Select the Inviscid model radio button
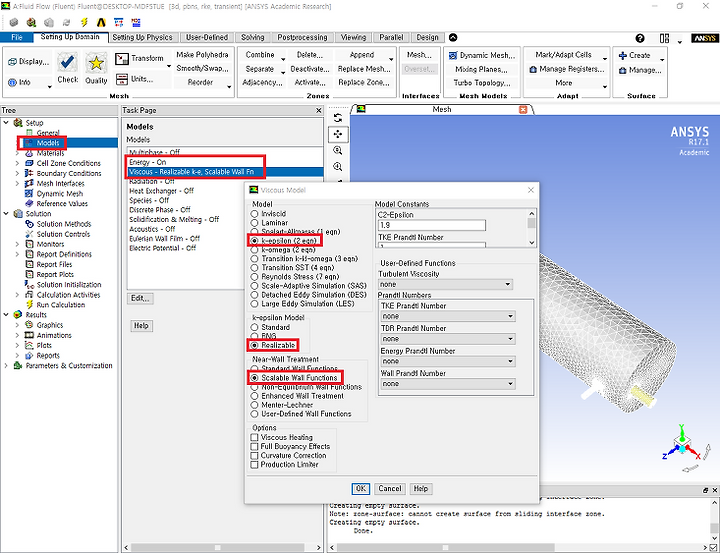Viewport: 720px width, 553px height. tap(254, 214)
